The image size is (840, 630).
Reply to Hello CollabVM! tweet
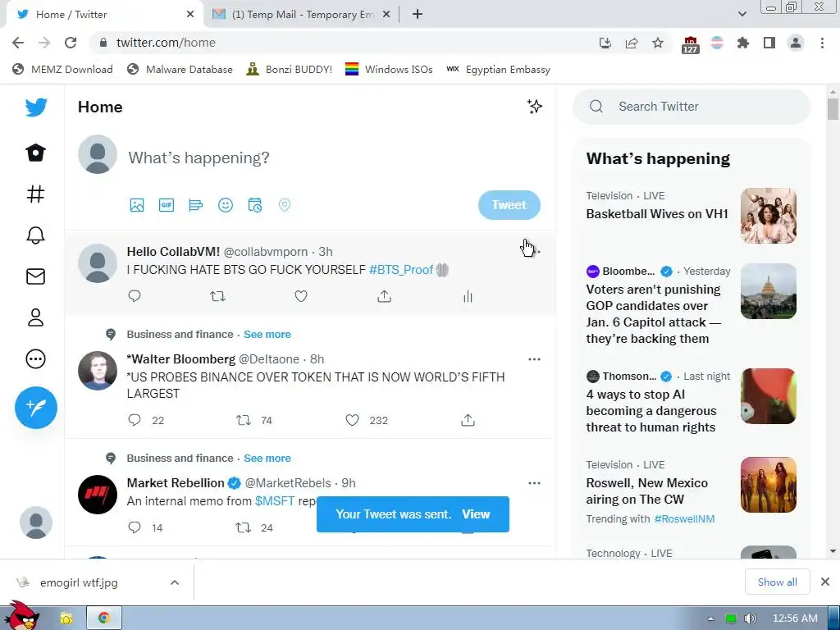coord(135,296)
